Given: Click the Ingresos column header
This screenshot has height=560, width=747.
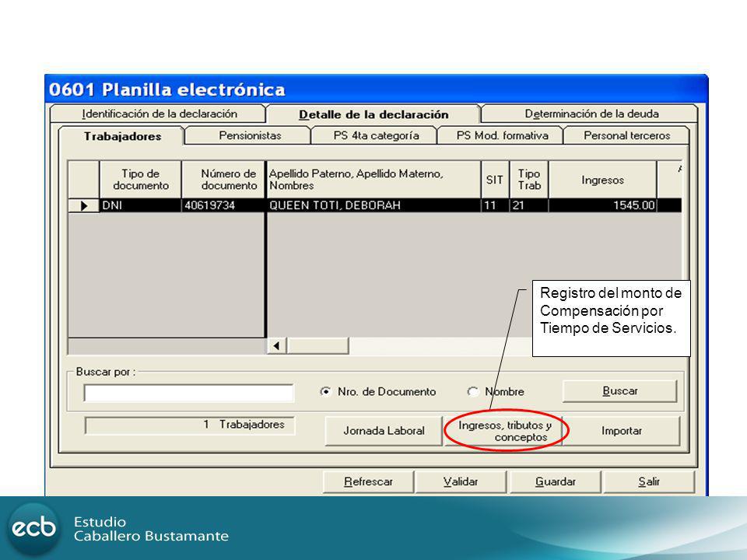Looking at the screenshot, I should [602, 180].
